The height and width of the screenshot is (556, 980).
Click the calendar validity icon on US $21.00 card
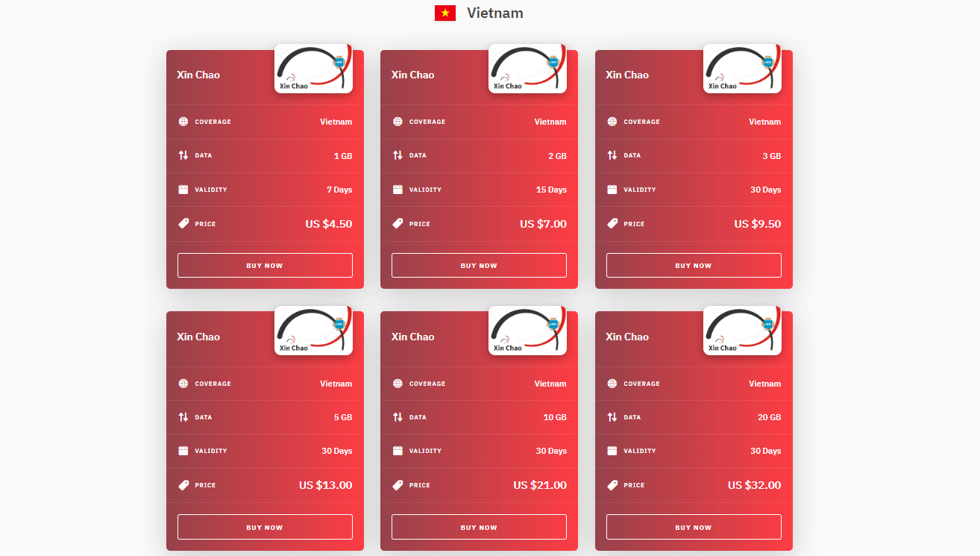(x=398, y=451)
